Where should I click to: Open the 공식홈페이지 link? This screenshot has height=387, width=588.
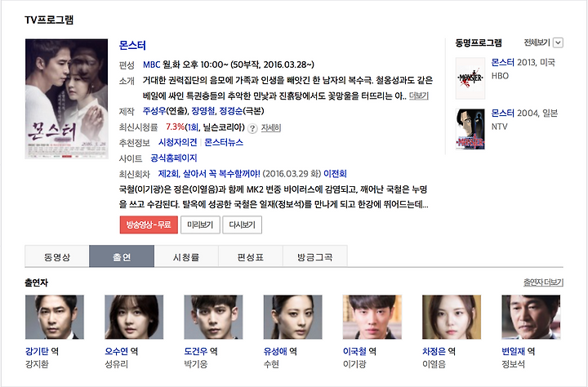click(x=174, y=158)
